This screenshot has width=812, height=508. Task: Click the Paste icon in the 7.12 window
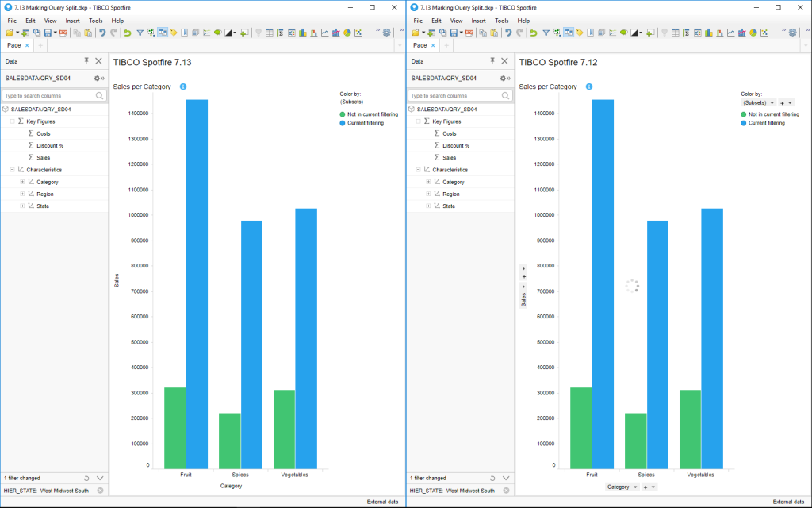[494, 32]
